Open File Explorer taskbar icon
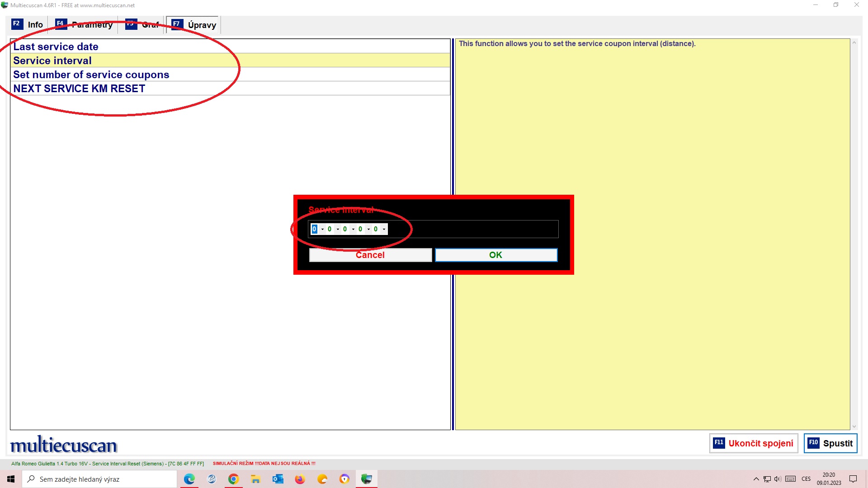 pyautogui.click(x=255, y=479)
